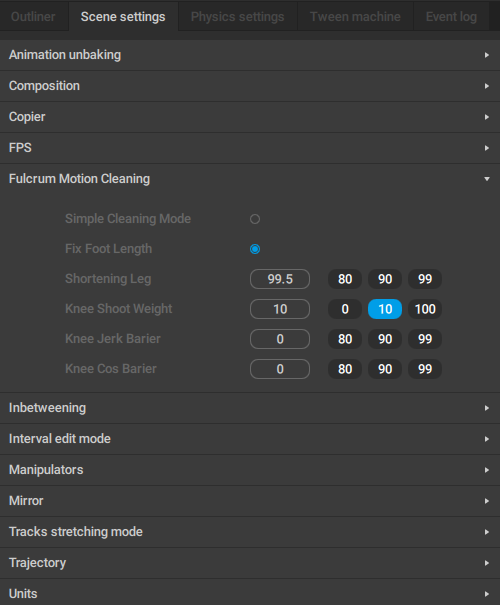The image size is (500, 605).
Task: Expand the FPS section arrow
Action: click(x=486, y=148)
